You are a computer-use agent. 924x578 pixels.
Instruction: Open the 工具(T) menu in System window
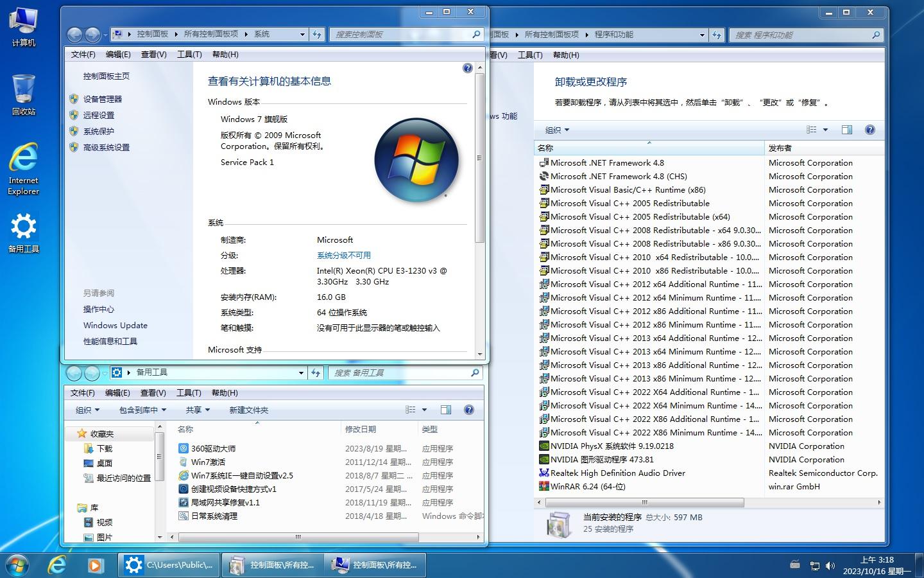click(189, 55)
